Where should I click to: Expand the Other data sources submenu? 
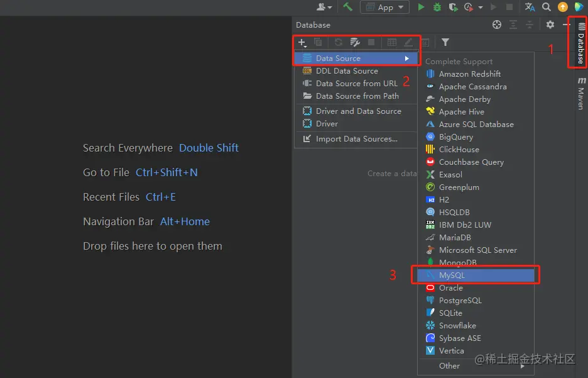coord(476,365)
